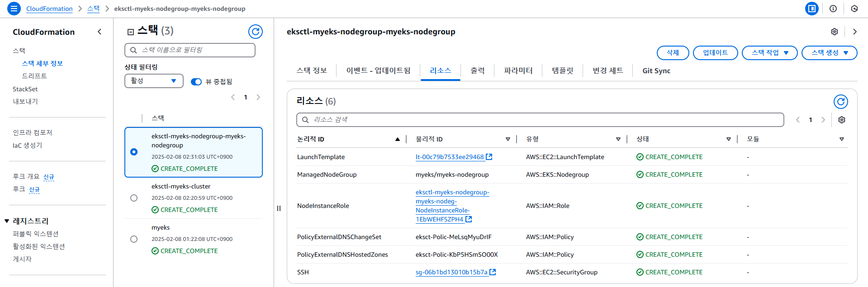Open resources table preferences gear
The height and width of the screenshot is (287, 868).
point(842,120)
